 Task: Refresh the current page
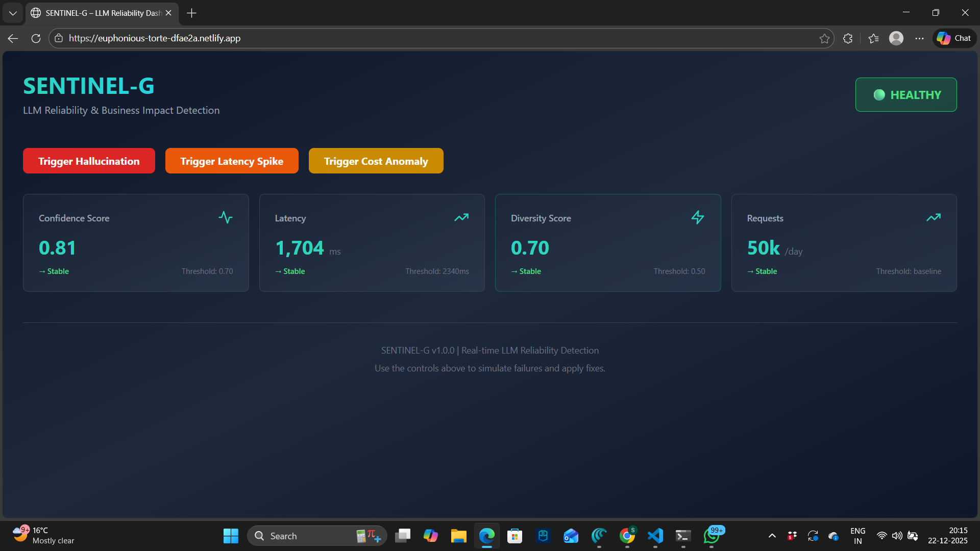(x=36, y=38)
